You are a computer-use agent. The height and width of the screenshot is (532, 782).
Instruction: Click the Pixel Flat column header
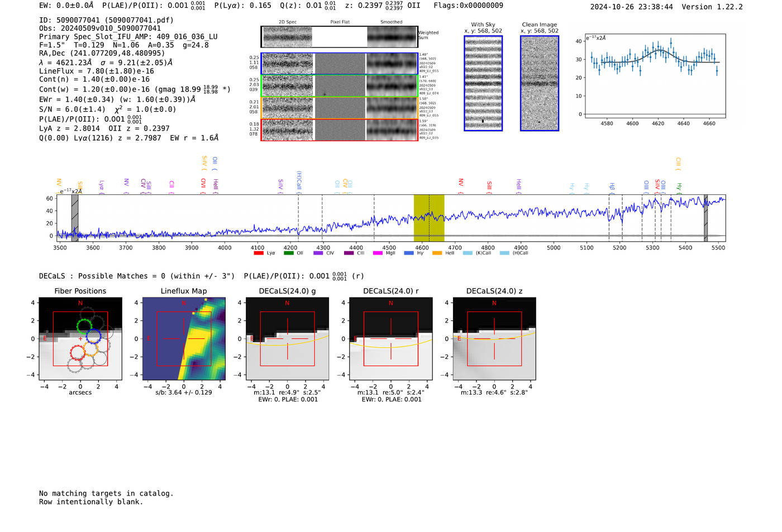340,22
